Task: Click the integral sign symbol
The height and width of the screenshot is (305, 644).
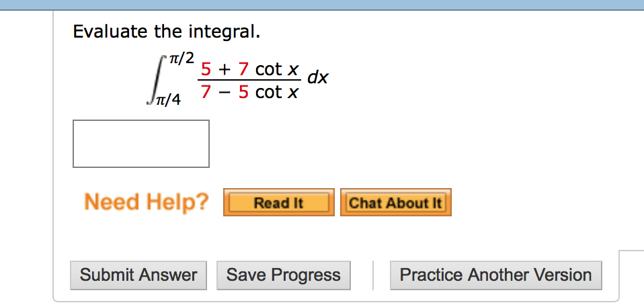Action: [x=157, y=80]
